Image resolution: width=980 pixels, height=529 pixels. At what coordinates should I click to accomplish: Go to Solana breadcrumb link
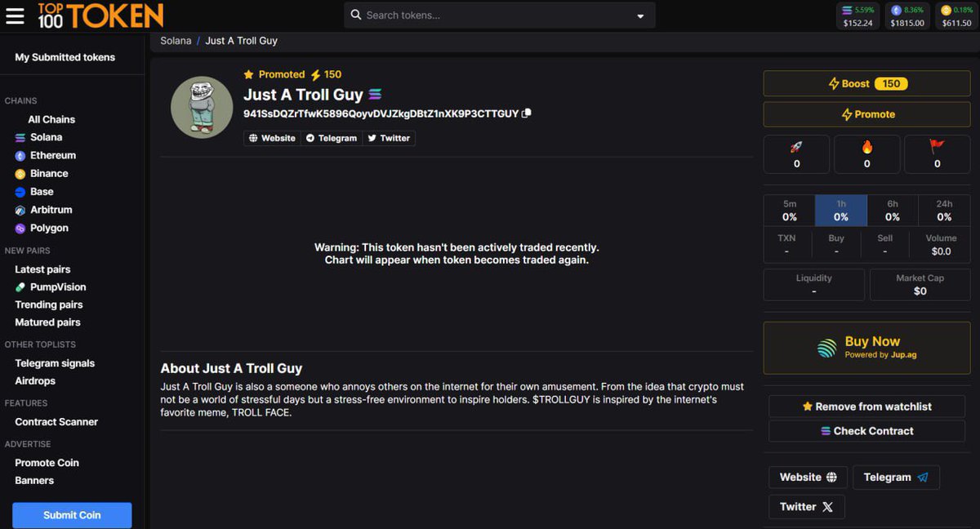pos(176,41)
